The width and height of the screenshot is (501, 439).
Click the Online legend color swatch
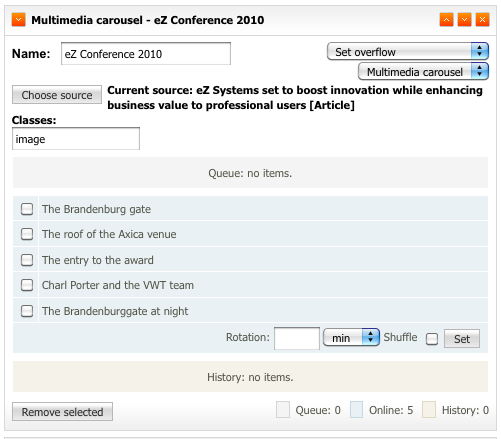click(356, 410)
